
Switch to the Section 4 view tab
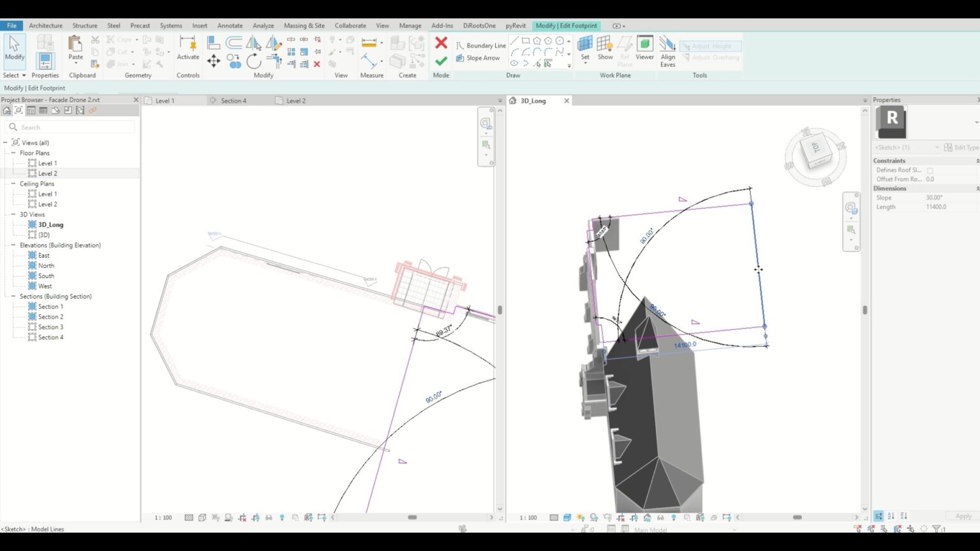pos(234,100)
